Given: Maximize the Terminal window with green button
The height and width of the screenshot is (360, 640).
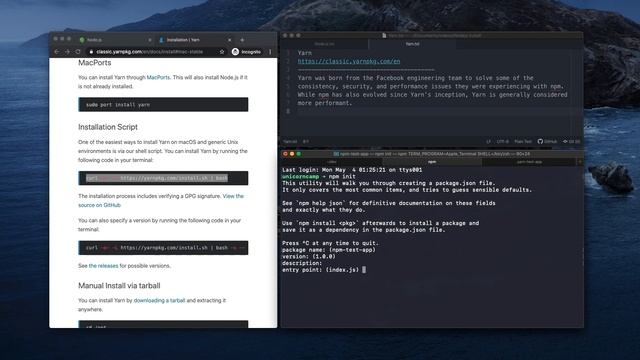Looking at the screenshot, I should click(x=299, y=154).
